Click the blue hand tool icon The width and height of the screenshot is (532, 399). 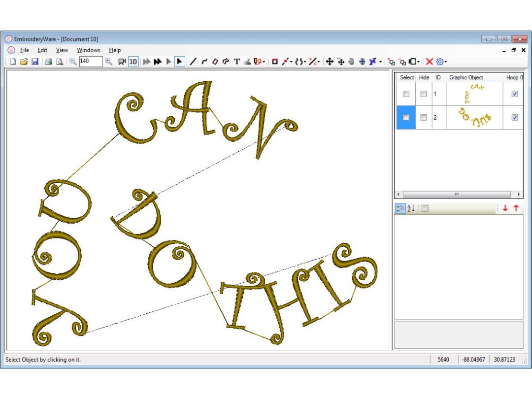363,62
